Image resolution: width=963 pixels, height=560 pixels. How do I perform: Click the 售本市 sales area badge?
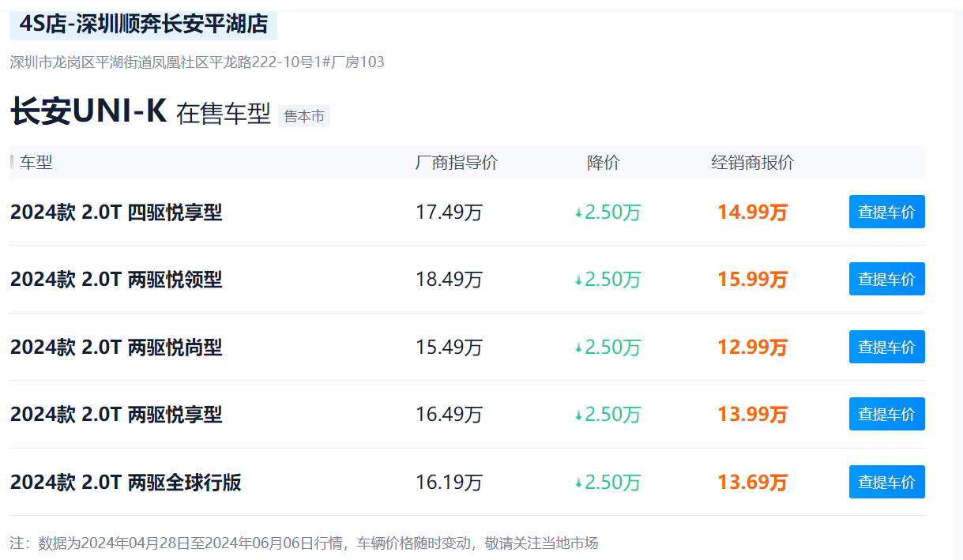304,116
